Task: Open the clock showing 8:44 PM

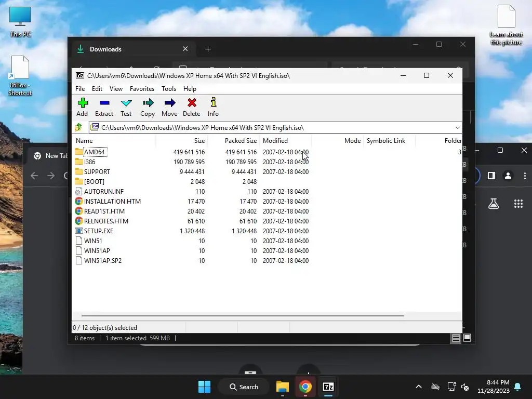Action: 494,387
